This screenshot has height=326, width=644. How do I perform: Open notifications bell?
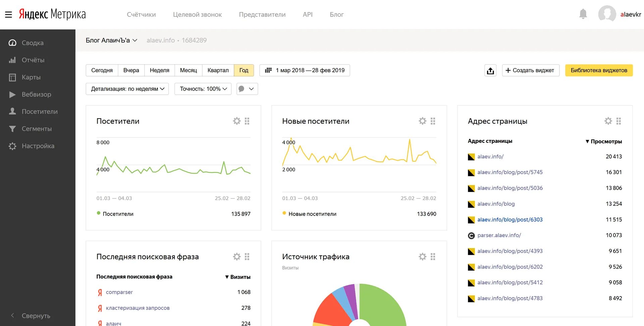coord(583,14)
